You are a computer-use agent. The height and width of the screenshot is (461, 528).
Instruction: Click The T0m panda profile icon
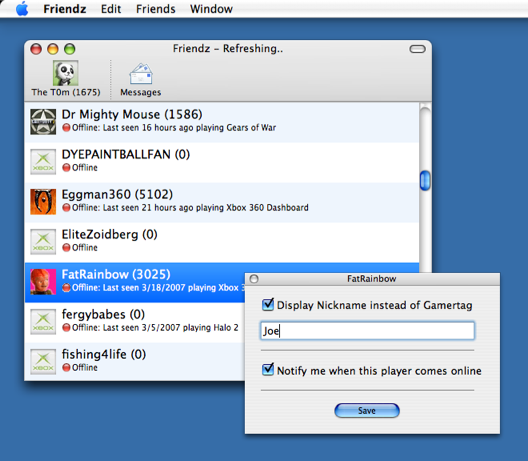(65, 73)
